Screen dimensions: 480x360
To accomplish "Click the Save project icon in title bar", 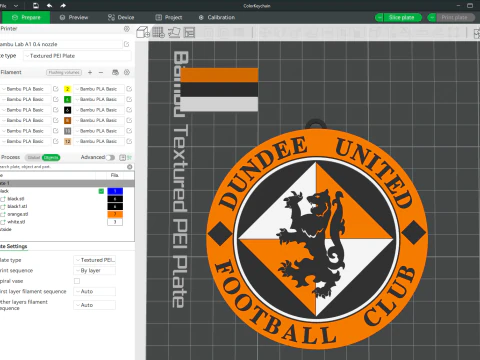I will 36,5.
